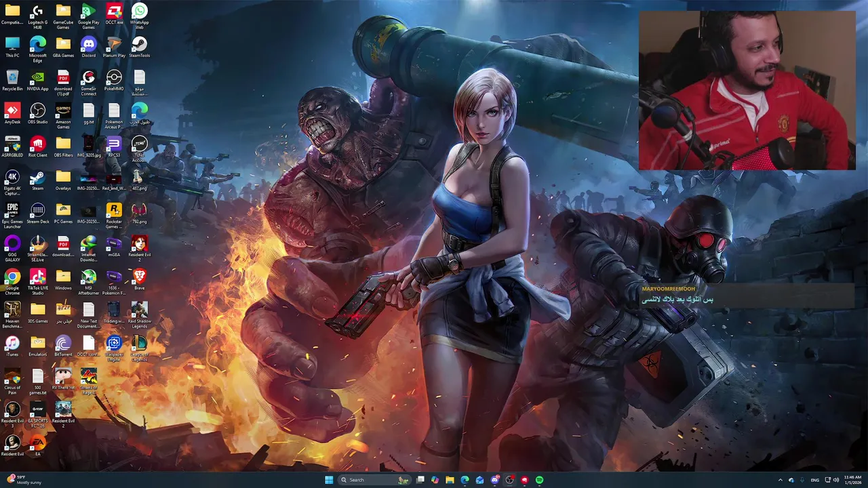Open File Explorer from the taskbar
Image resolution: width=868 pixels, height=488 pixels.
[x=450, y=480]
